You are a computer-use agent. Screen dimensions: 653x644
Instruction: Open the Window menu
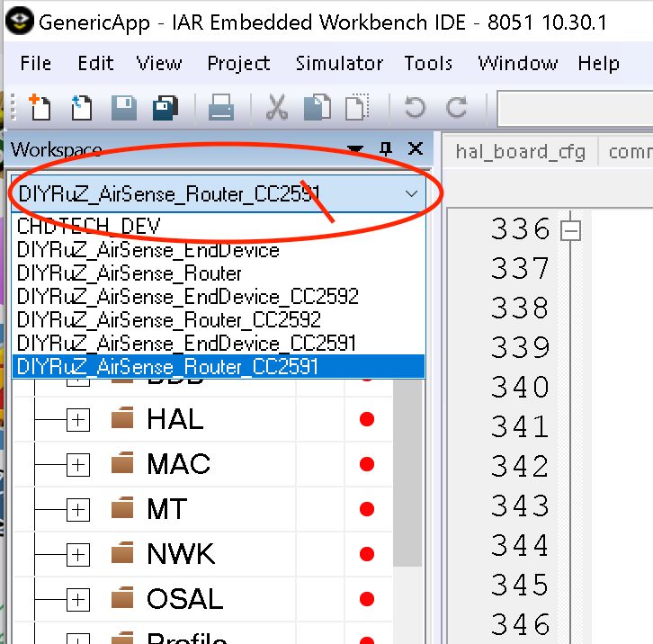[x=518, y=63]
